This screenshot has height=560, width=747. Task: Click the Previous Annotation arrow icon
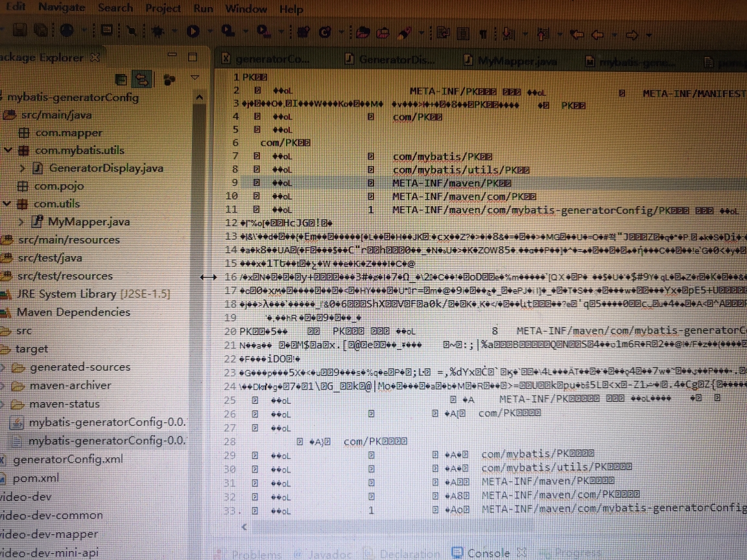[543, 34]
